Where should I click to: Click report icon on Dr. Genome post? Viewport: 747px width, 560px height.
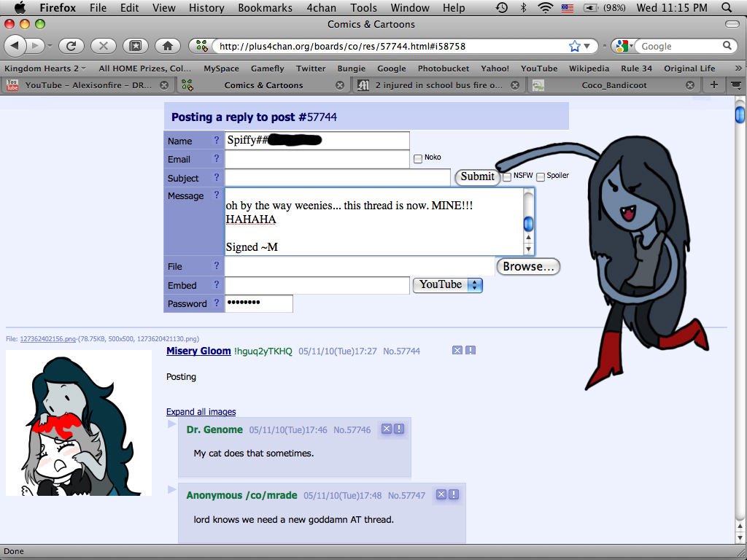pyautogui.click(x=399, y=429)
